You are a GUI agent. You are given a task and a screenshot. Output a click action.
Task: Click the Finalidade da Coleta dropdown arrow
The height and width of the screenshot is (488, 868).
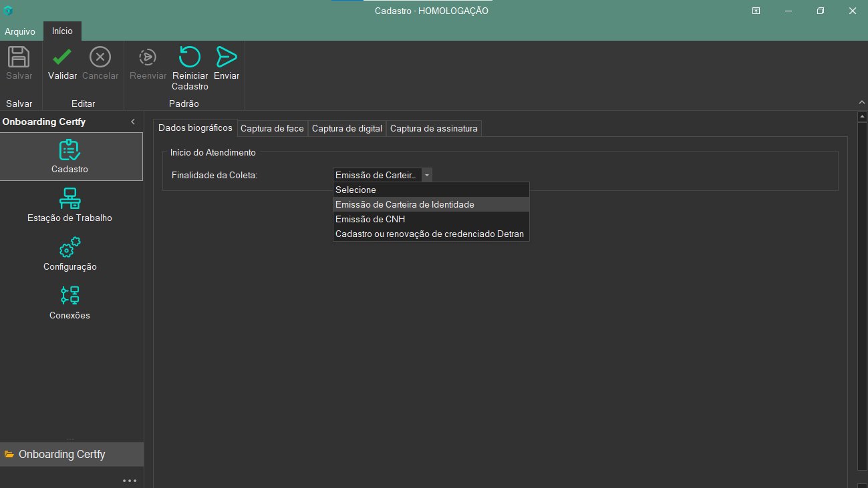point(427,175)
